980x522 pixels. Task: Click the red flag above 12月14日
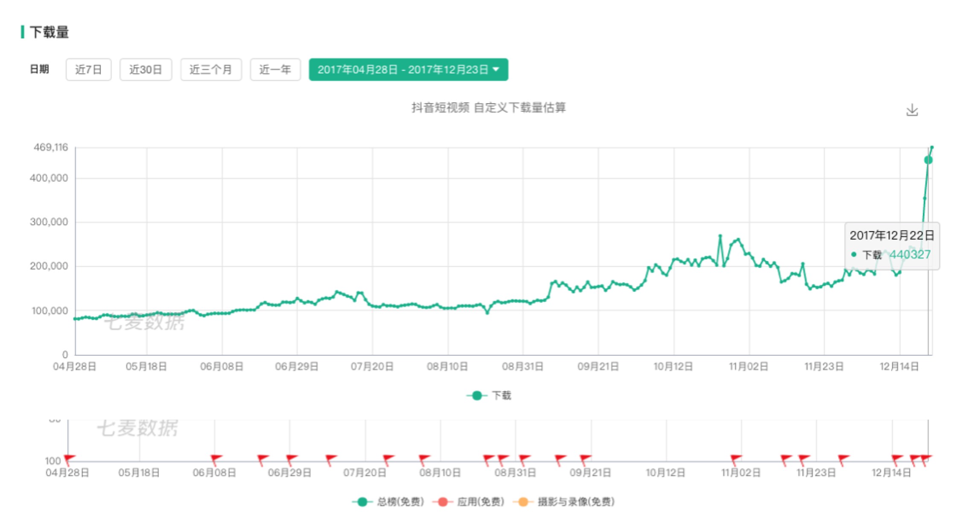pos(897,460)
